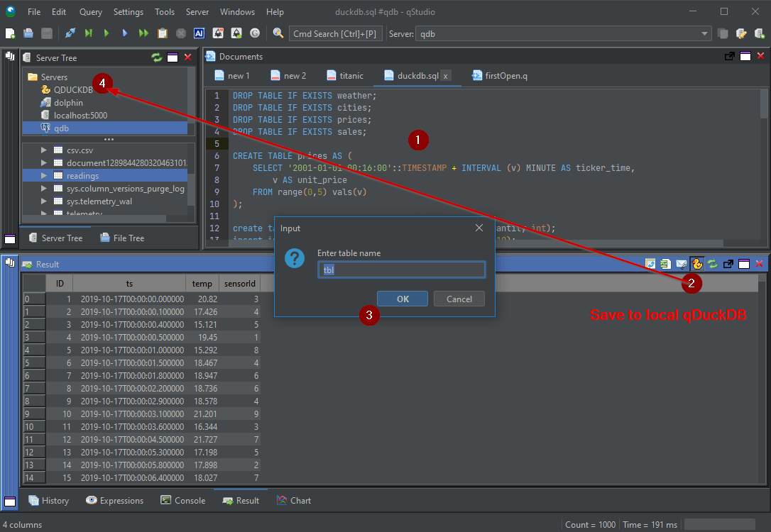Click the Cmd Search box

(x=335, y=34)
